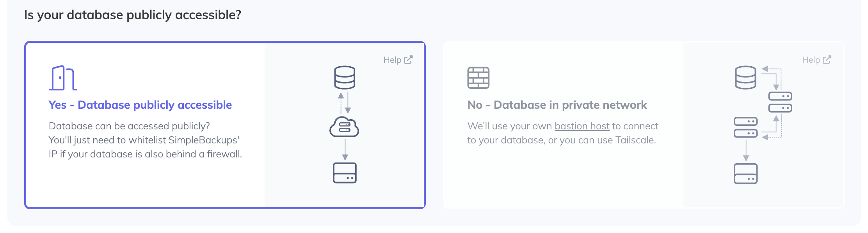The image size is (868, 233).
Task: Click the database cylinder in the private-network diagram
Action: (x=745, y=78)
